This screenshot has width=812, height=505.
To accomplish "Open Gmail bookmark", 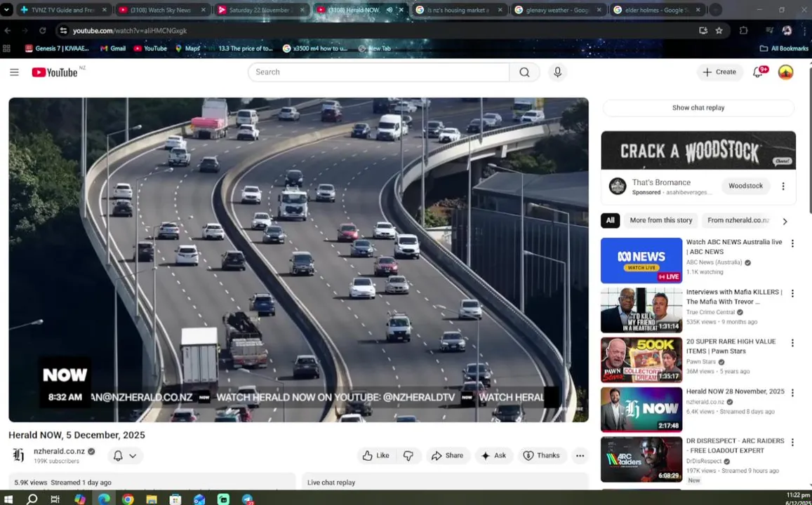I will (113, 48).
